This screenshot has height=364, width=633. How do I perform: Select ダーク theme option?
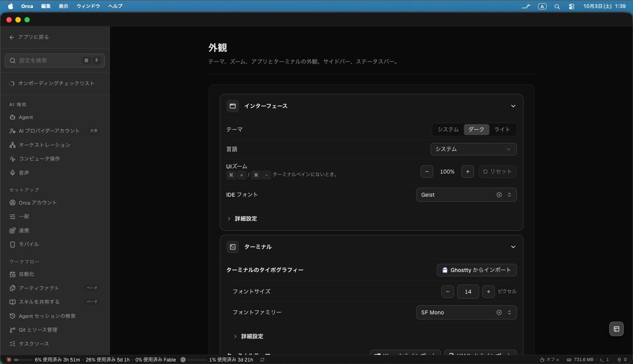(x=476, y=129)
